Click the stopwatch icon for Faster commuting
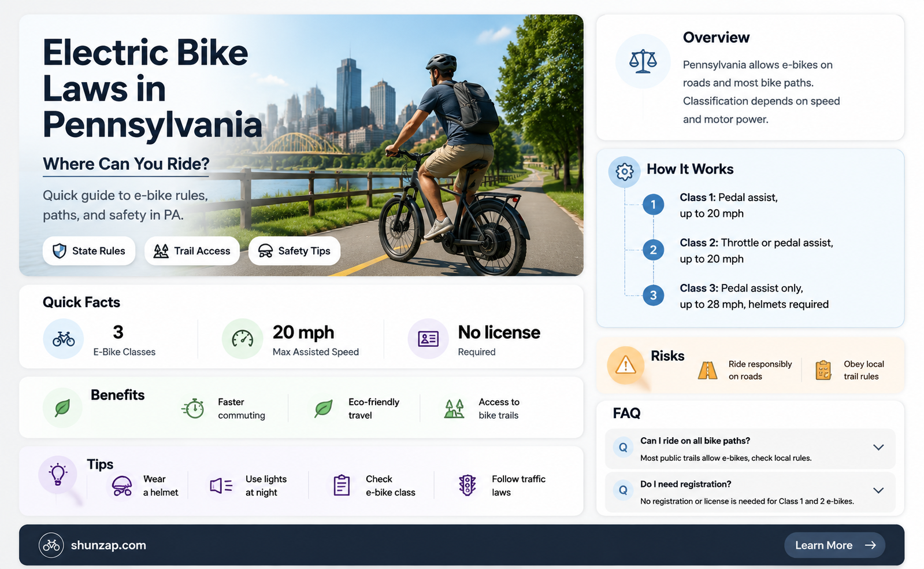The height and width of the screenshot is (569, 924). [193, 408]
